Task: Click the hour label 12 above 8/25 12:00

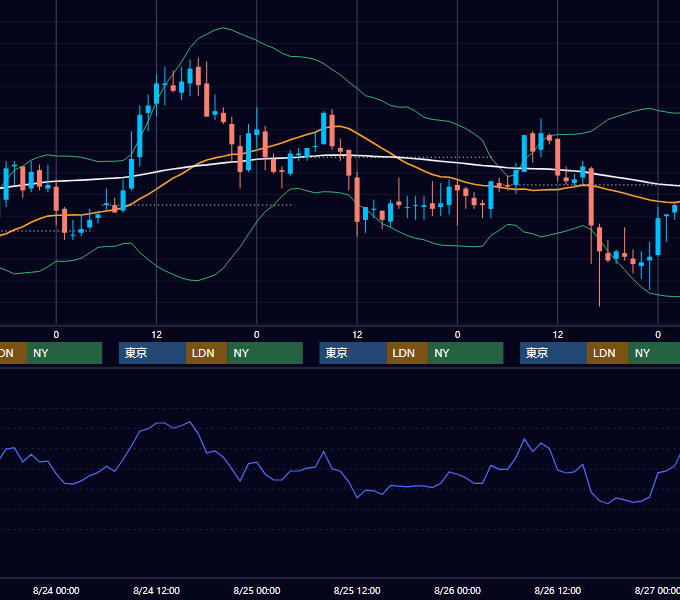Action: [357, 335]
